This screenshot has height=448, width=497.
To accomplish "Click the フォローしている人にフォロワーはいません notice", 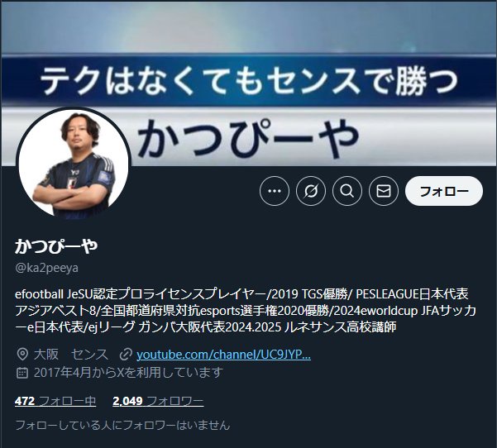I will pos(122,425).
